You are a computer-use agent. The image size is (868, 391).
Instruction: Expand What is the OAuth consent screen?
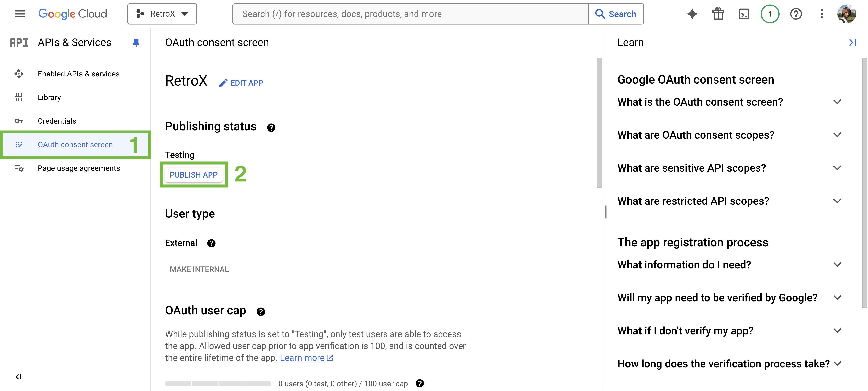729,102
